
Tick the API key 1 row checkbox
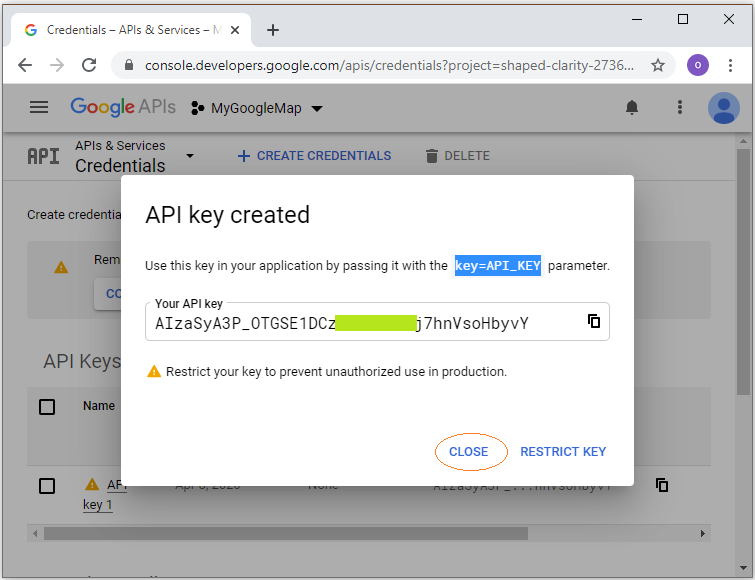[x=47, y=486]
